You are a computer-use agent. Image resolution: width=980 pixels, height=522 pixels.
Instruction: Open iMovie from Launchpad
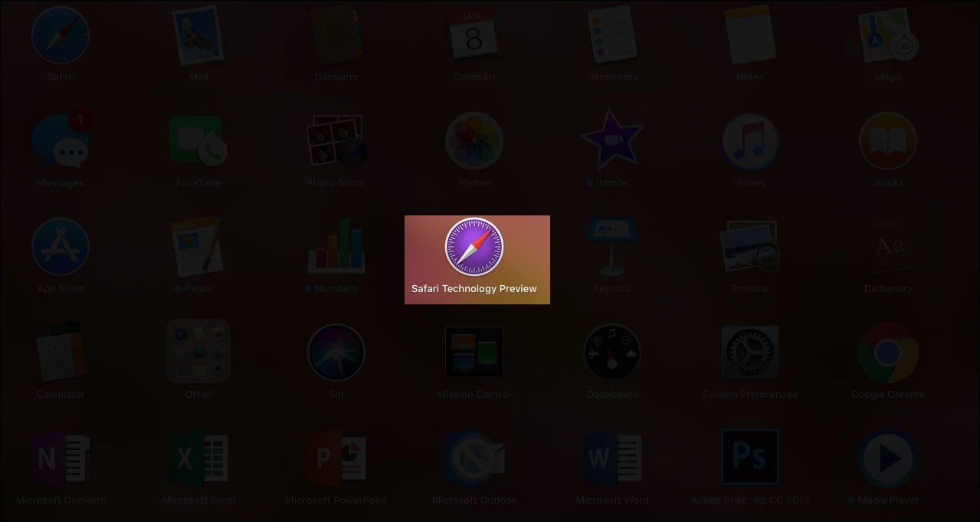pos(612,142)
